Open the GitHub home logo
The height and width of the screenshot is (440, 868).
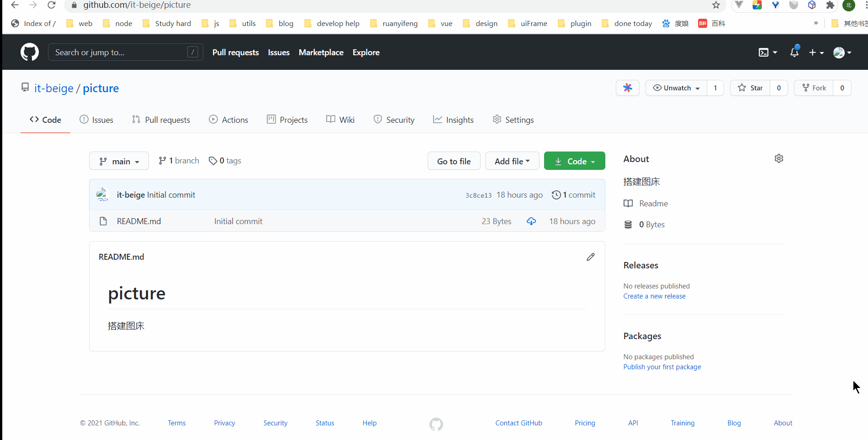(x=30, y=52)
